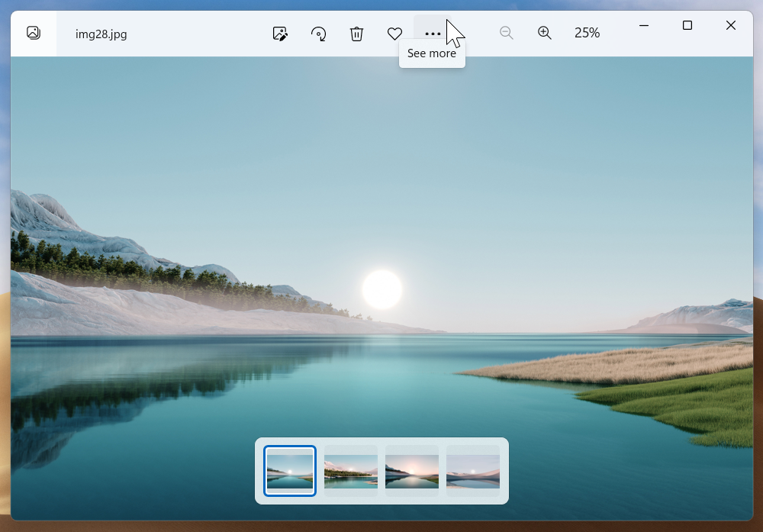Click the img28.jpg filename text

coord(100,34)
